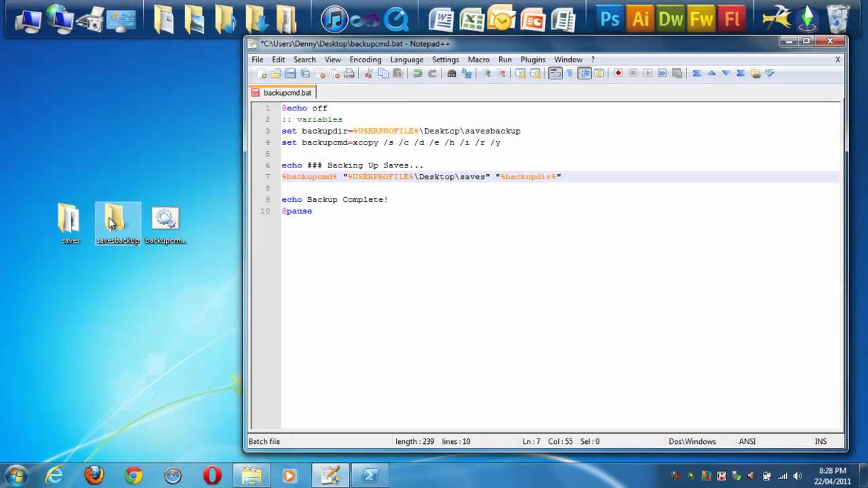Viewport: 868px width, 488px height.
Task: Open the View menu
Action: [332, 60]
